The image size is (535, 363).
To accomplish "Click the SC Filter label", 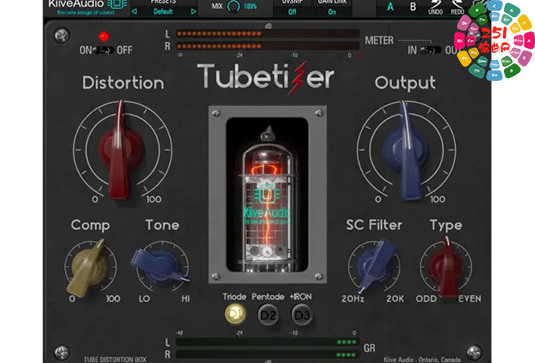I will click(374, 225).
